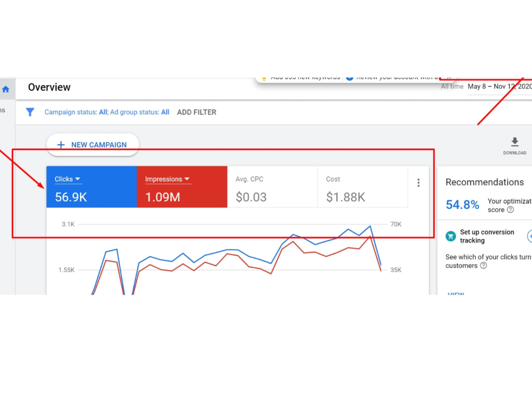Click the Download arrow icon
Image resolution: width=532 pixels, height=399 pixels.
pyautogui.click(x=514, y=142)
